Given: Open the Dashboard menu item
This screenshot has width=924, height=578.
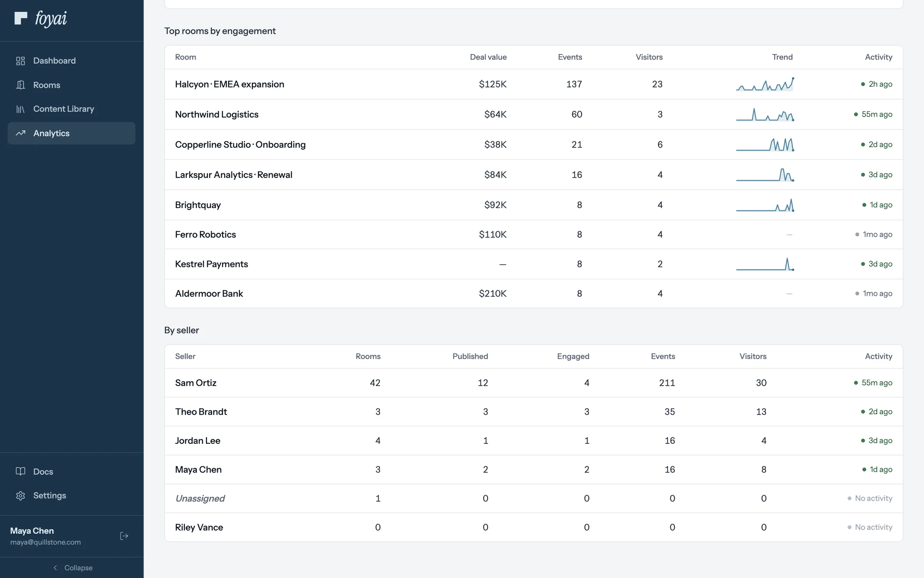Looking at the screenshot, I should tap(72, 61).
